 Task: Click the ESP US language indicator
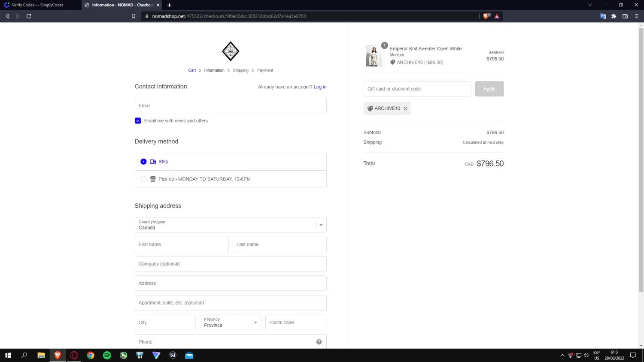coord(596,355)
